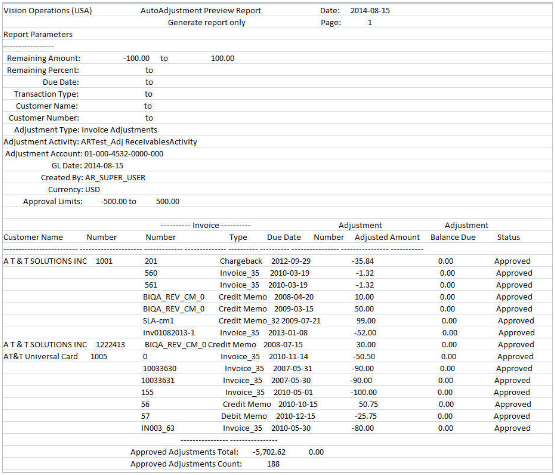Select the 'Due Date:' parameter label
This screenshot has width=555, height=475.
tap(61, 82)
